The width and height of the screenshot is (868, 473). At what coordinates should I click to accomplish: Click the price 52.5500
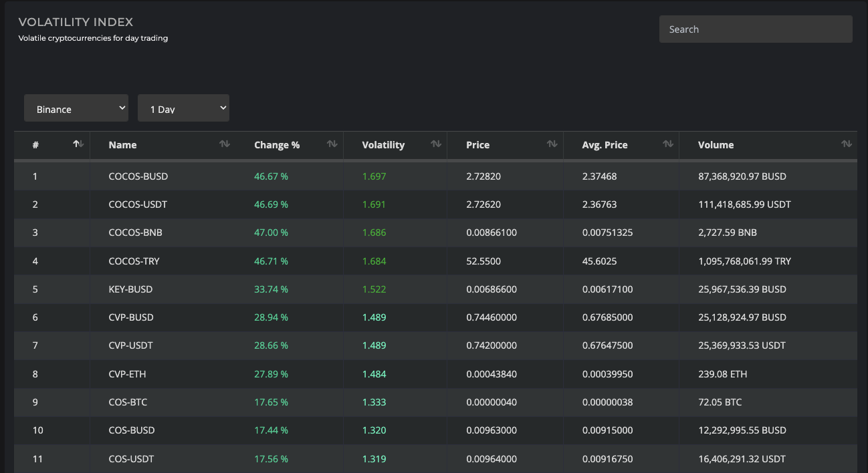point(483,261)
